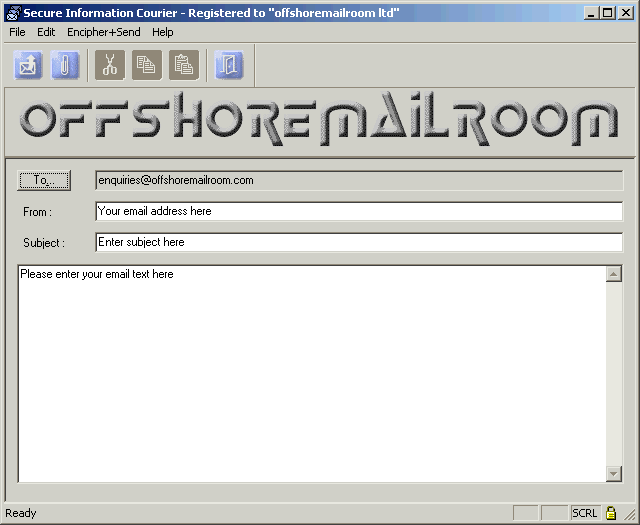Click the clipboard paste icon
The height and width of the screenshot is (525, 640).
click(184, 65)
